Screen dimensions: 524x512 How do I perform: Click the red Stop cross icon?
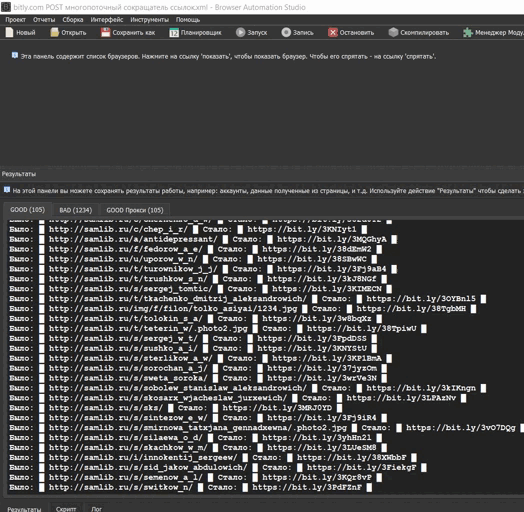pyautogui.click(x=333, y=32)
